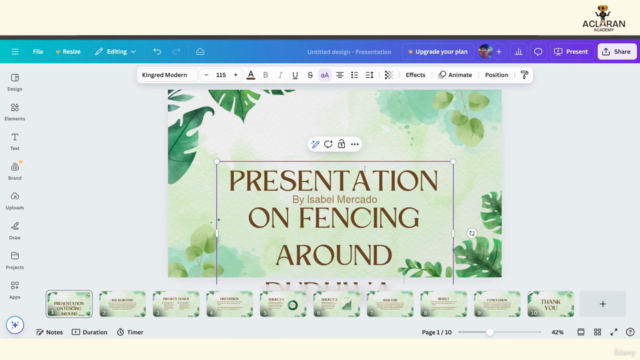This screenshot has height=360, width=640.
Task: Expand the Editing mode dropdown
Action: tap(116, 52)
